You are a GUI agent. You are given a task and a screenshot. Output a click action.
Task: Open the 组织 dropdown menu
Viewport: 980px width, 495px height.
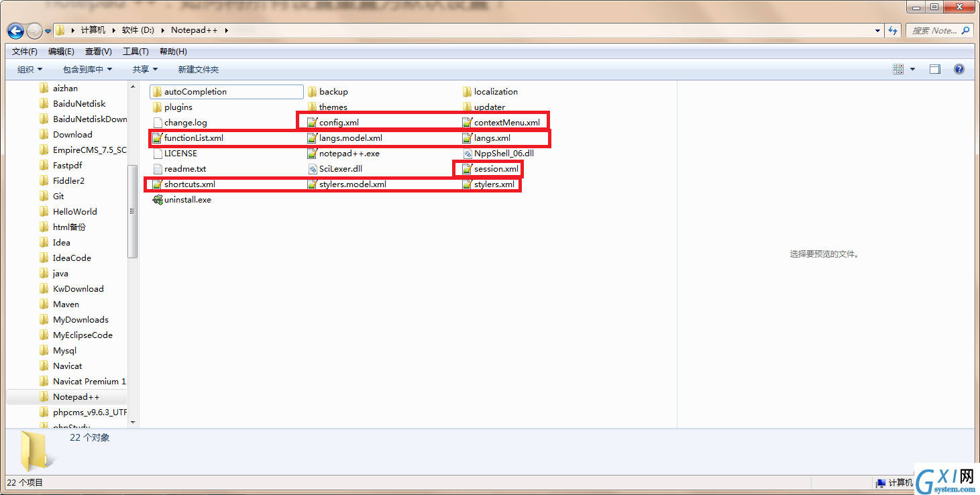(30, 69)
